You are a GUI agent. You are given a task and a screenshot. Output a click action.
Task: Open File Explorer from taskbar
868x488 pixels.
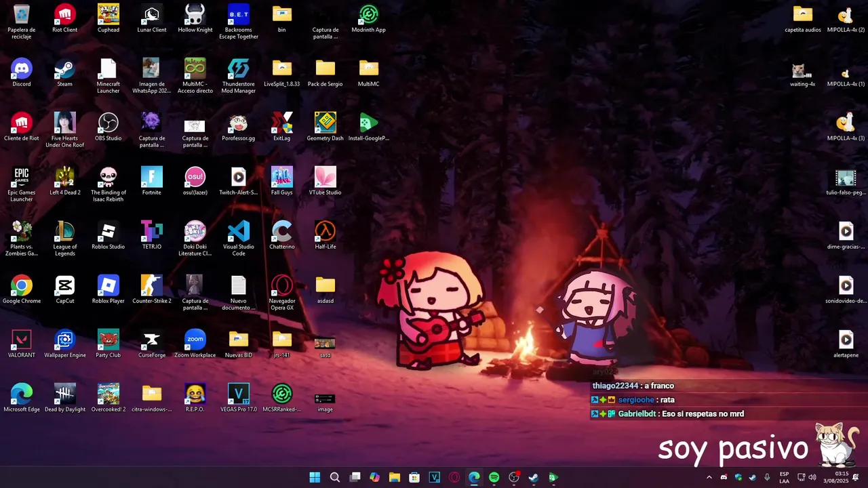tap(395, 477)
